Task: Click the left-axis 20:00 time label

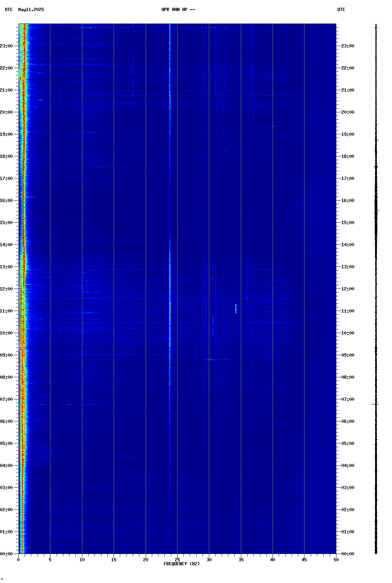Action: [6, 112]
